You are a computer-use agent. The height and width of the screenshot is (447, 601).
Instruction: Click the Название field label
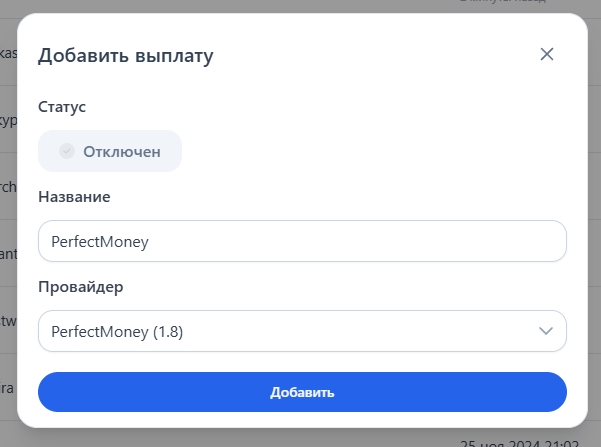74,196
